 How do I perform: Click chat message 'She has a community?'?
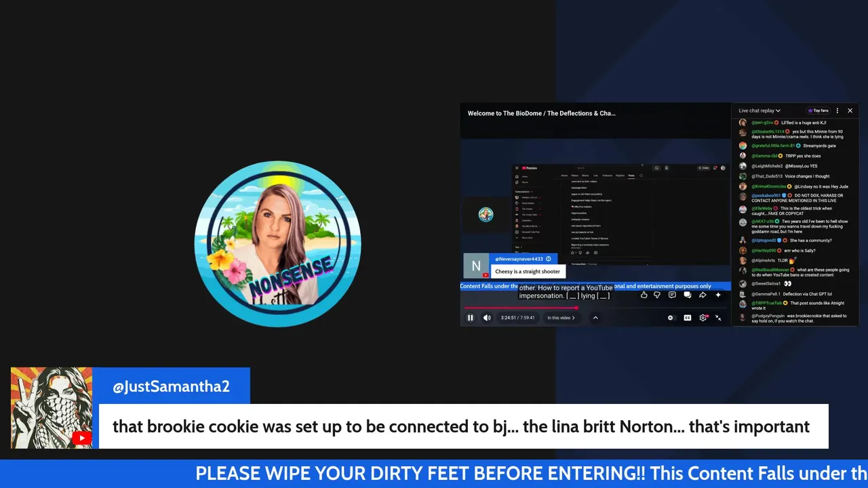click(x=810, y=240)
